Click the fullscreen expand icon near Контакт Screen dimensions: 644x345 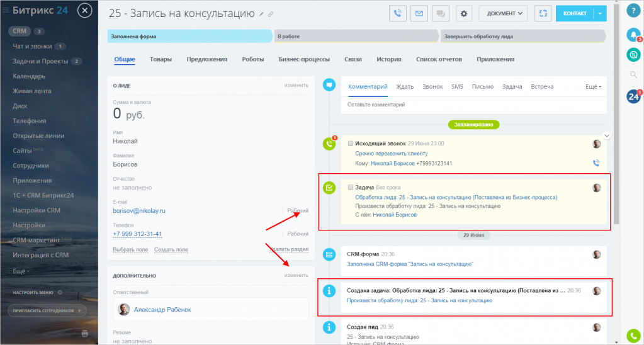543,13
